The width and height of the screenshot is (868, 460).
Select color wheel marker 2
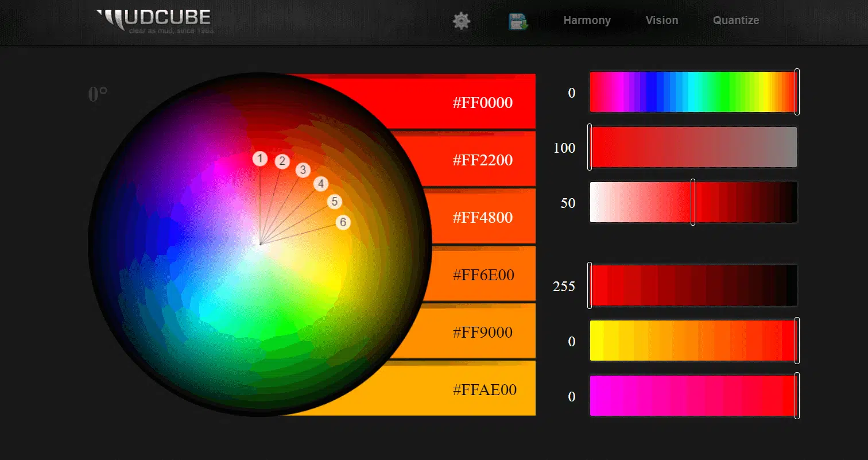click(x=282, y=161)
